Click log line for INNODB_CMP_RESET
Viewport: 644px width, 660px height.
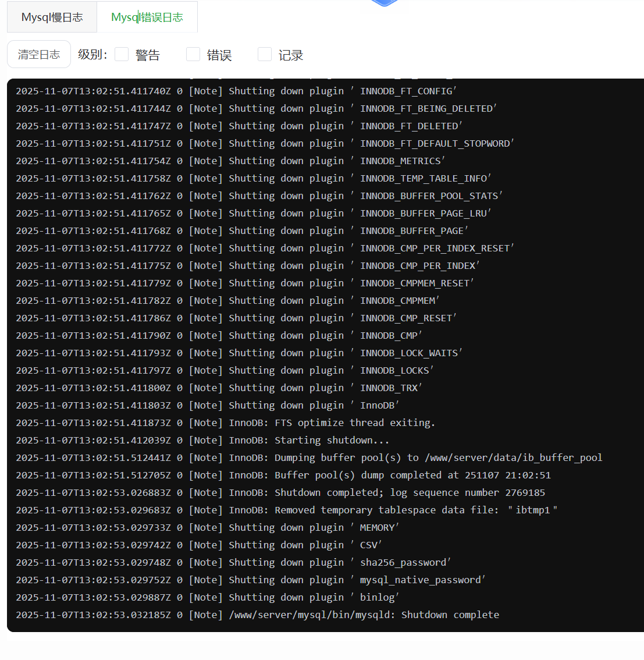click(236, 318)
